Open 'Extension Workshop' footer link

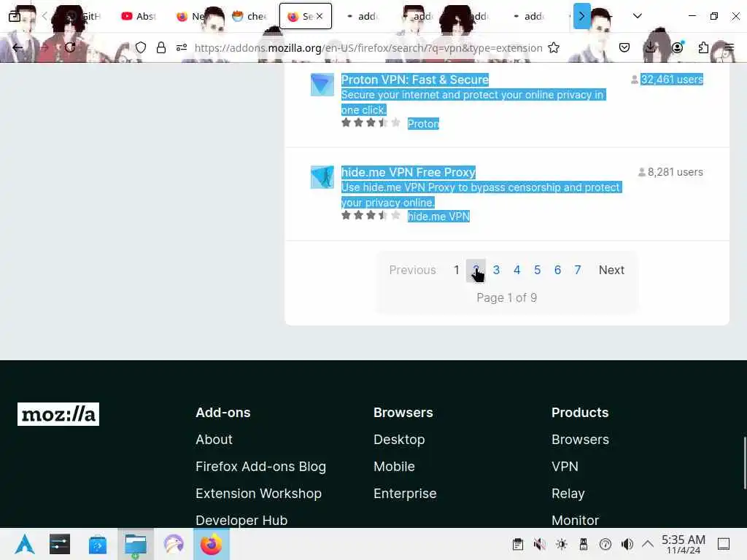pos(259,494)
